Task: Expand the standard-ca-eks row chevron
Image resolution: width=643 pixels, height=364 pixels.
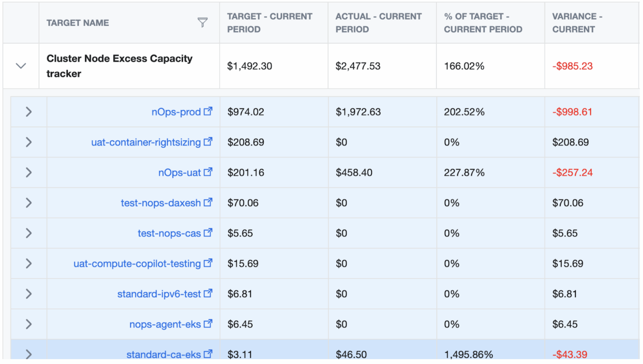Action: point(29,354)
